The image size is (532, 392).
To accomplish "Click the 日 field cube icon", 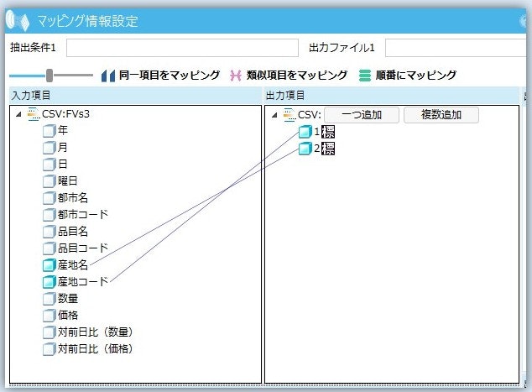I will (x=50, y=165).
